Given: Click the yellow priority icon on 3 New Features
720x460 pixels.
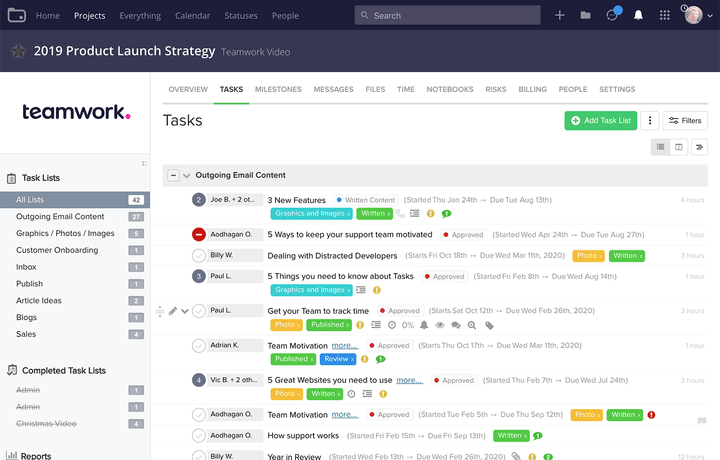Looking at the screenshot, I should click(430, 213).
